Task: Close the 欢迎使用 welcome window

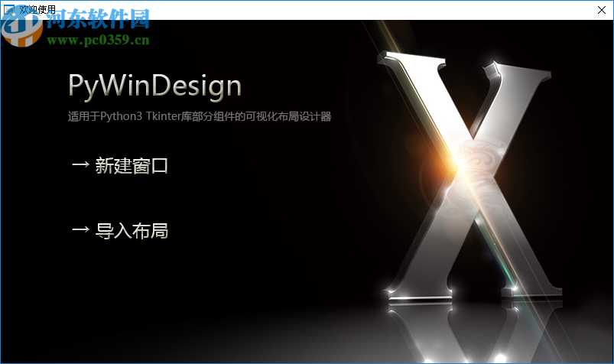Action: click(602, 10)
